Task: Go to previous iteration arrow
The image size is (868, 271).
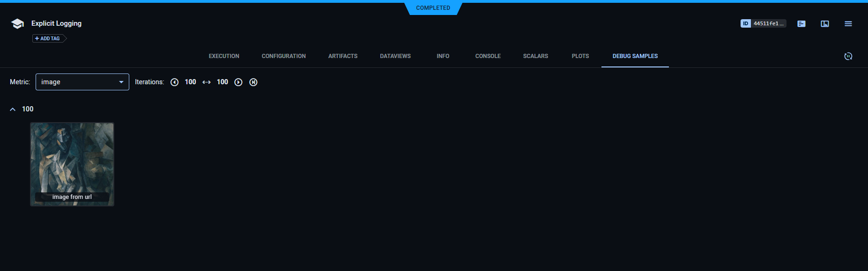Action: click(x=174, y=82)
